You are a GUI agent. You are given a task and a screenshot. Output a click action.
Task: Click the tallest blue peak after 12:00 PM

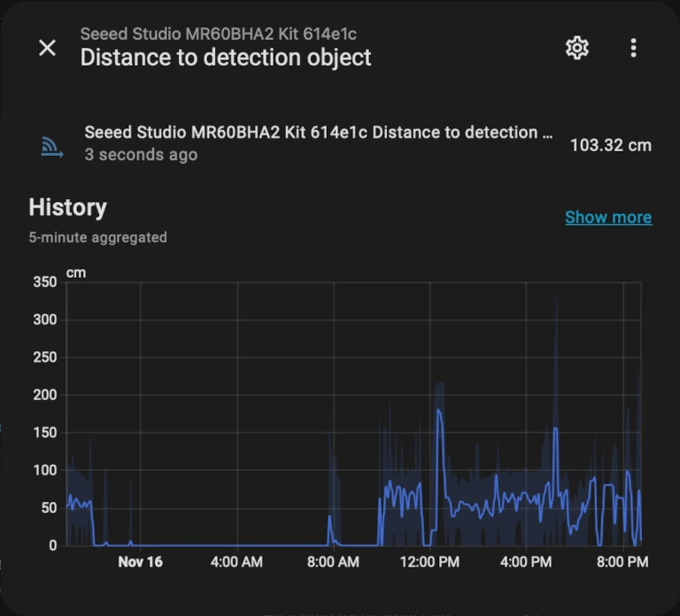(x=438, y=411)
